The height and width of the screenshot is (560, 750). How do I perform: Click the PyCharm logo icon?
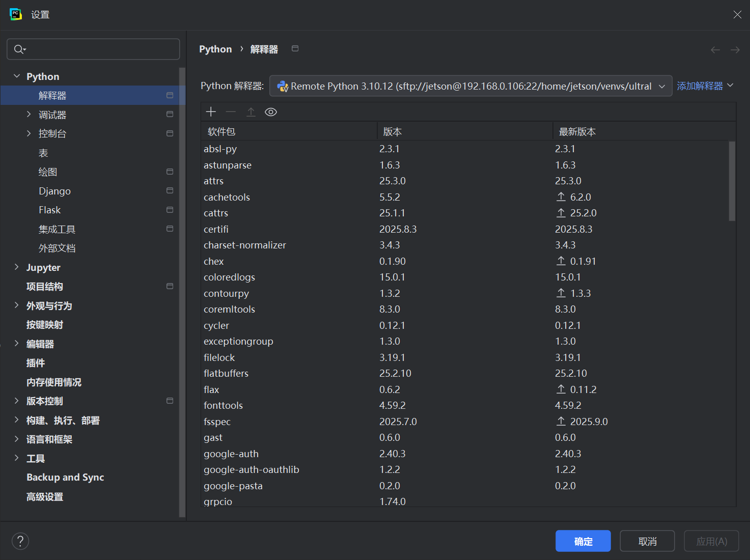[x=16, y=14]
